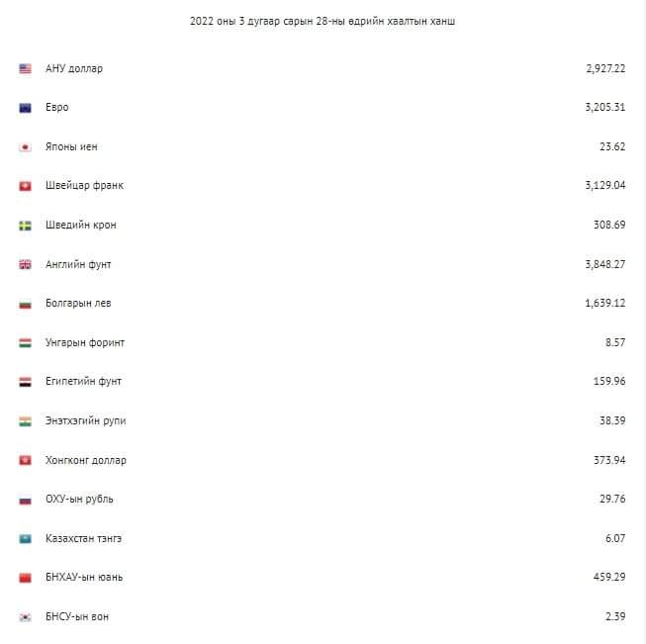
Task: Click the 3,848.27 pound rate value
Action: pos(604,265)
